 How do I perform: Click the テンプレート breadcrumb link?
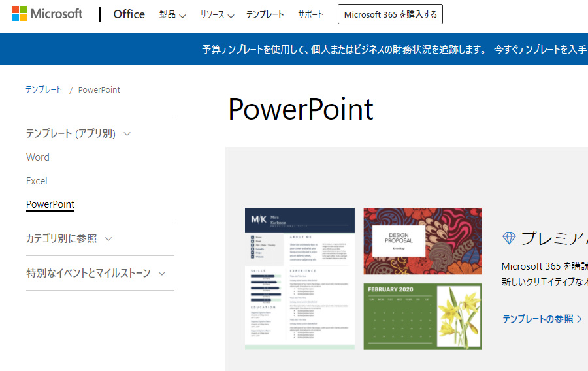coord(44,89)
